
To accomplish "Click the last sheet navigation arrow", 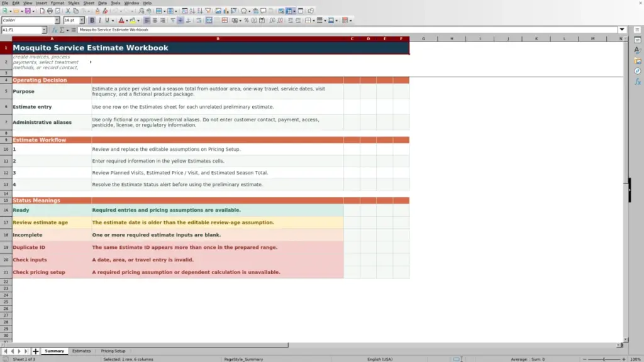I will (26, 351).
